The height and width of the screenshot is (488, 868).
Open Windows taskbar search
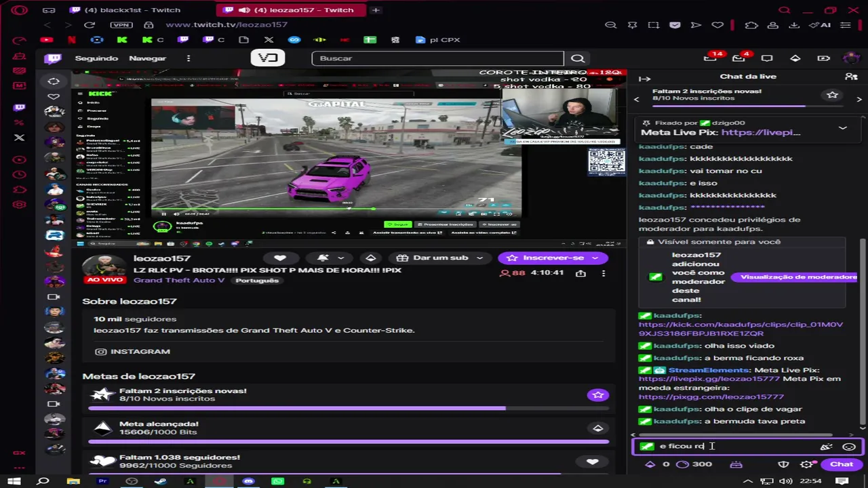[x=43, y=481]
